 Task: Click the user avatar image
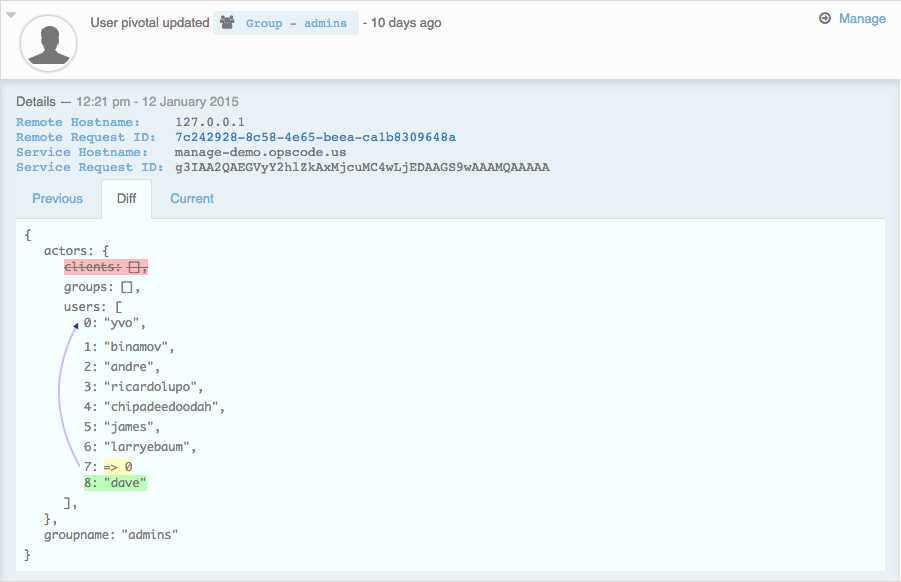pyautogui.click(x=49, y=44)
